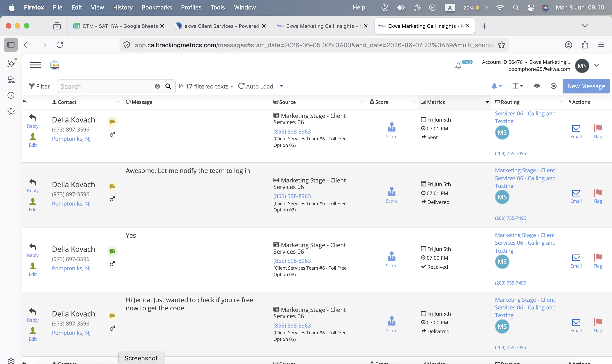This screenshot has width=612, height=364.
Task: Switch to the ekwa Client Services tab
Action: tap(220, 26)
